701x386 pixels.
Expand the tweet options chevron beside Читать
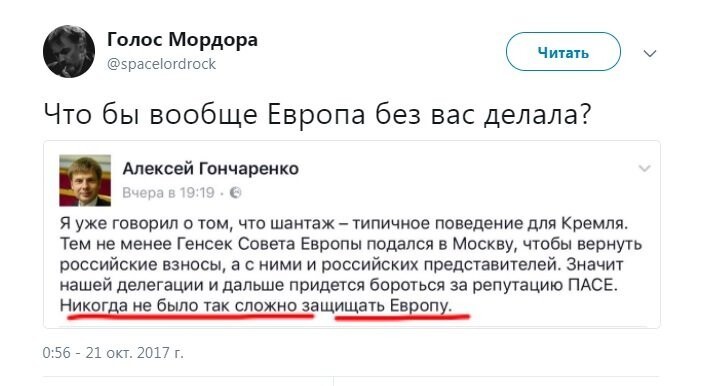point(650,54)
